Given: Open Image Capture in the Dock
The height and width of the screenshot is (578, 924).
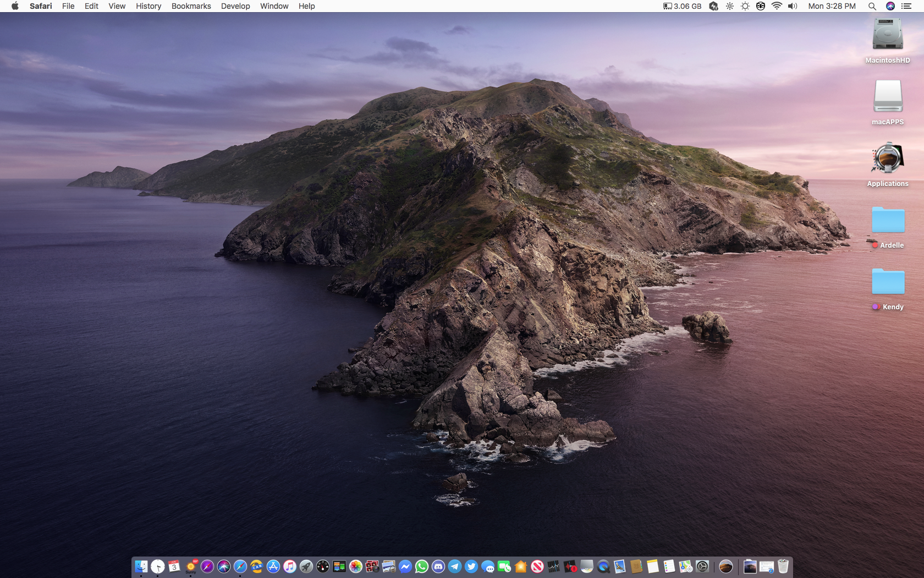Looking at the screenshot, I should (x=389, y=566).
